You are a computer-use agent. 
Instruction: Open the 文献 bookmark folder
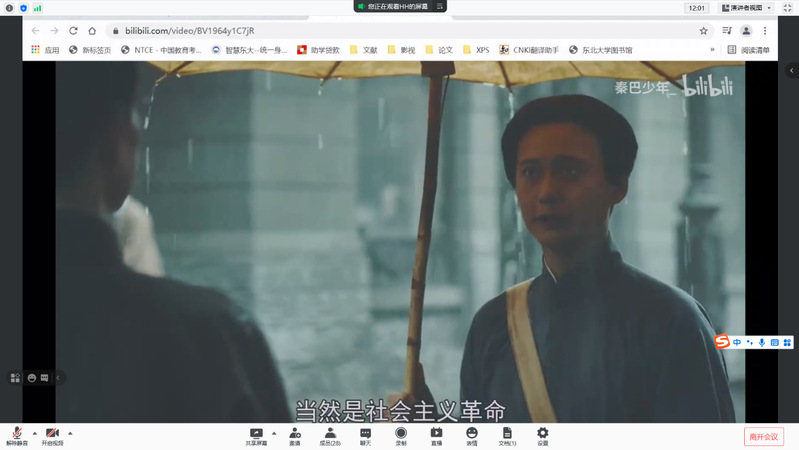pos(364,50)
